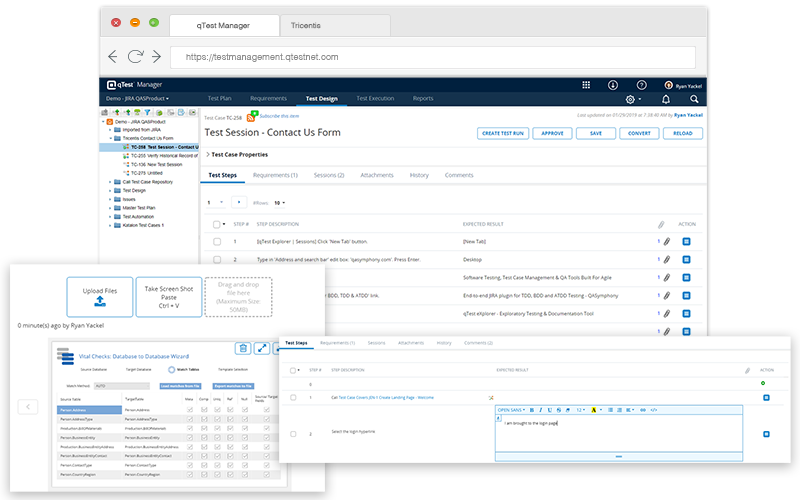
Task: Select the Match Tables radio step in wizard
Action: [171, 369]
